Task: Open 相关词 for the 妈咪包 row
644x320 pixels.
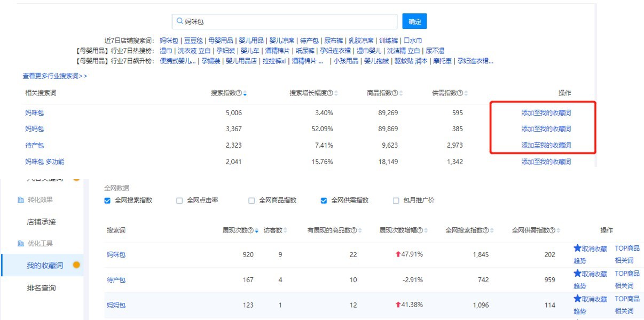Action: tap(624, 261)
